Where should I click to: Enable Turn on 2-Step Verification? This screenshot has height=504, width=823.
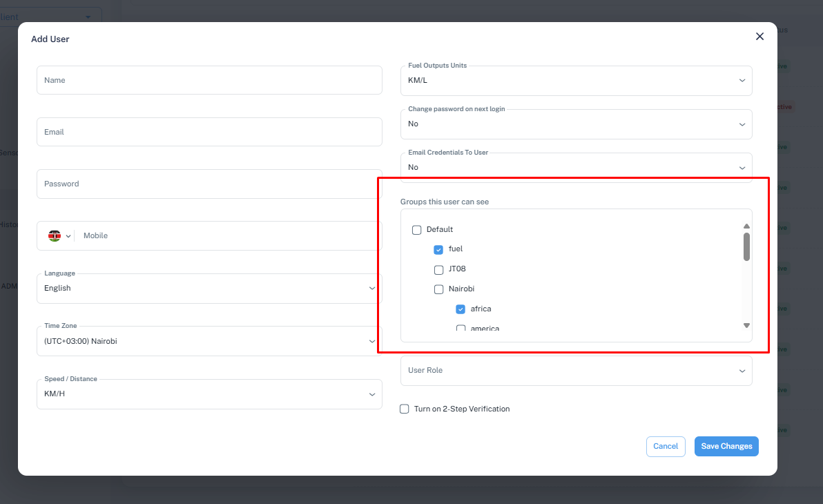point(405,409)
